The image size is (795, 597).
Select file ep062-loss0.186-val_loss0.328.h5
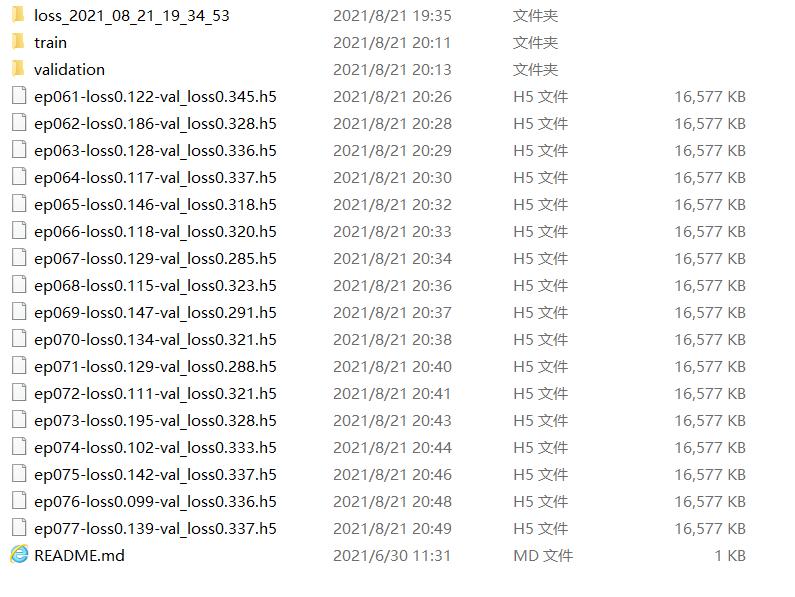point(155,124)
